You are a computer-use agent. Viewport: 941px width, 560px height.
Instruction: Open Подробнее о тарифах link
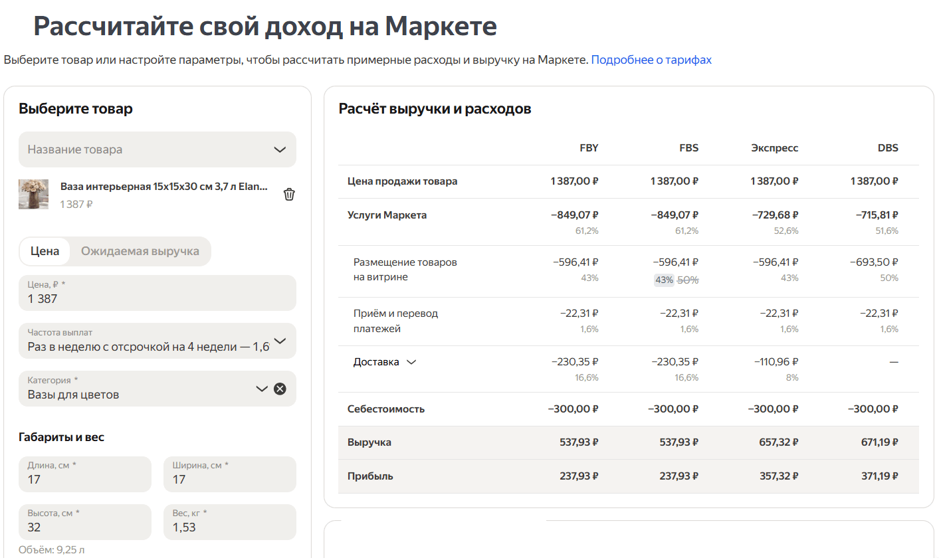tap(651, 60)
